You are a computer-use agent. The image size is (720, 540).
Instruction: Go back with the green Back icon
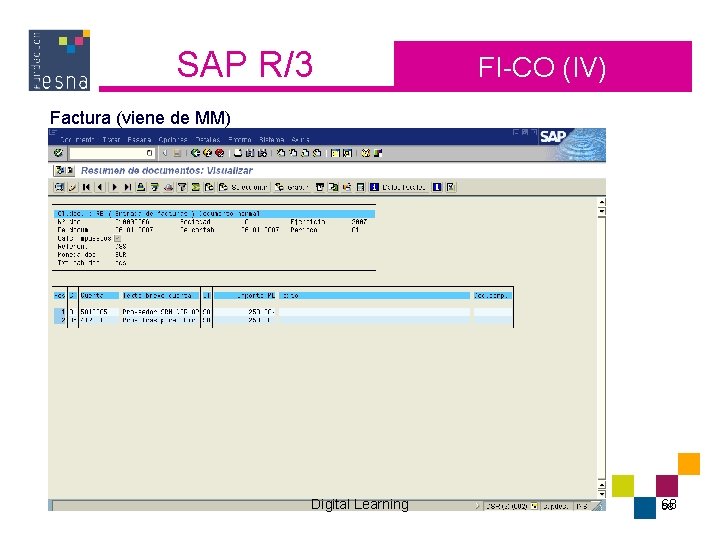tap(195, 153)
